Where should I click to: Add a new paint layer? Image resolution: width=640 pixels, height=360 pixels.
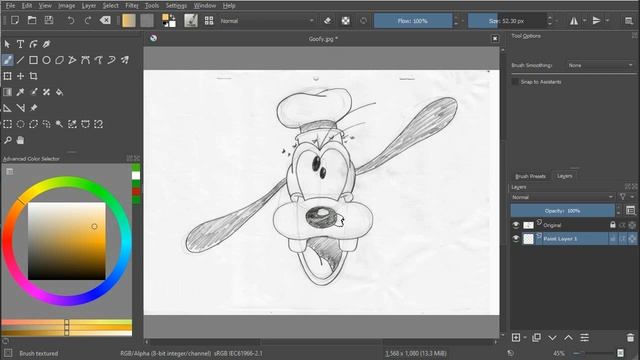click(x=516, y=338)
